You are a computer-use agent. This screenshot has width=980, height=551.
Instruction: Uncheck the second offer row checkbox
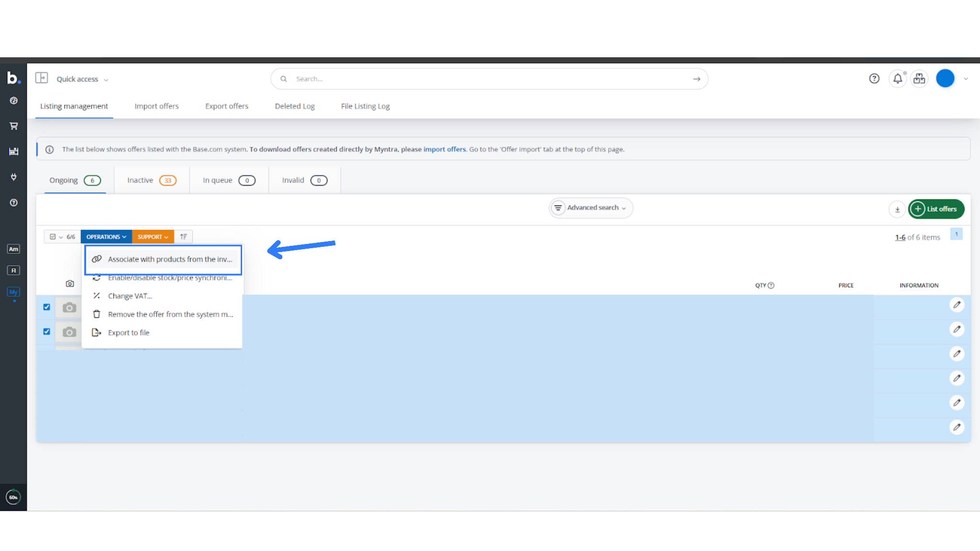(46, 331)
